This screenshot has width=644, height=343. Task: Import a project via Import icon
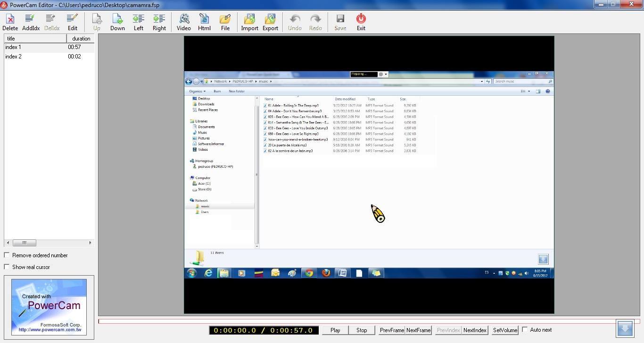[x=249, y=22]
